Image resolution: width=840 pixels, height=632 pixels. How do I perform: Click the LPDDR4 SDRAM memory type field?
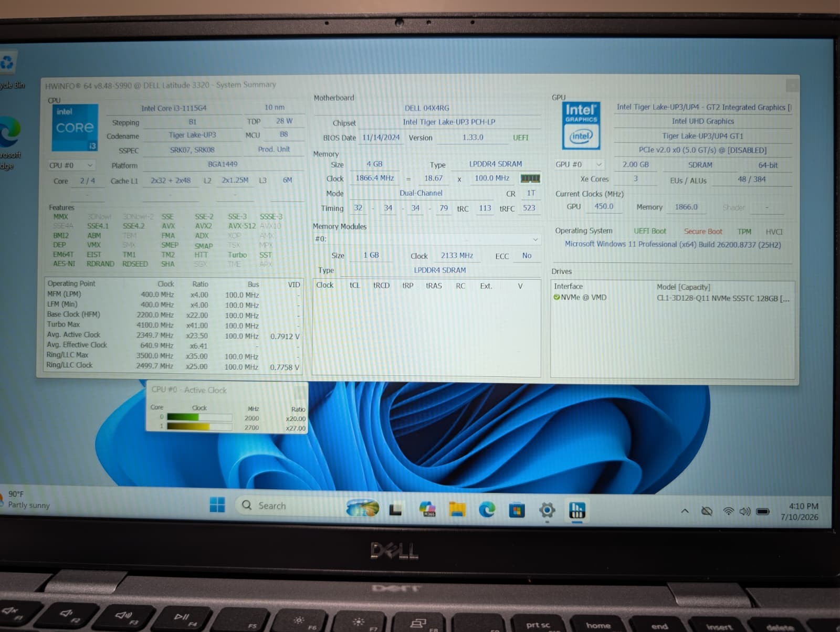click(495, 164)
